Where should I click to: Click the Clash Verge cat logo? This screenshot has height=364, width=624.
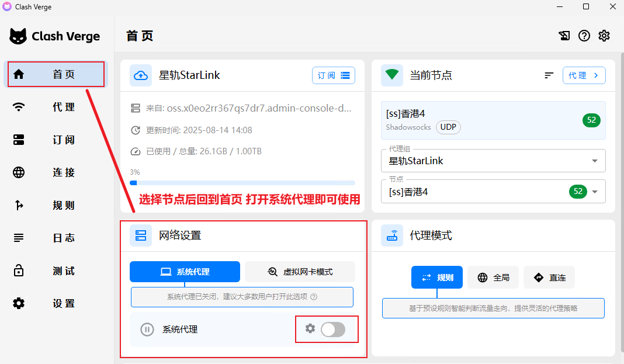[18, 36]
